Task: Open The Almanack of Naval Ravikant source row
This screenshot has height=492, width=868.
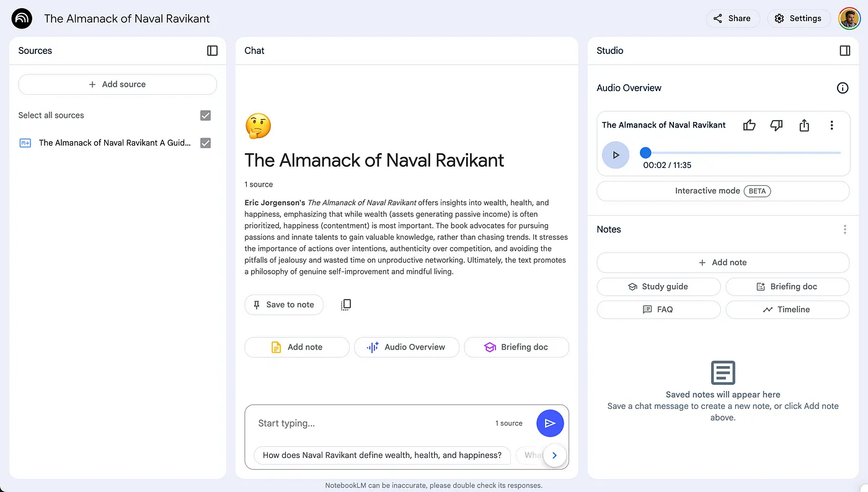Action: tap(115, 143)
